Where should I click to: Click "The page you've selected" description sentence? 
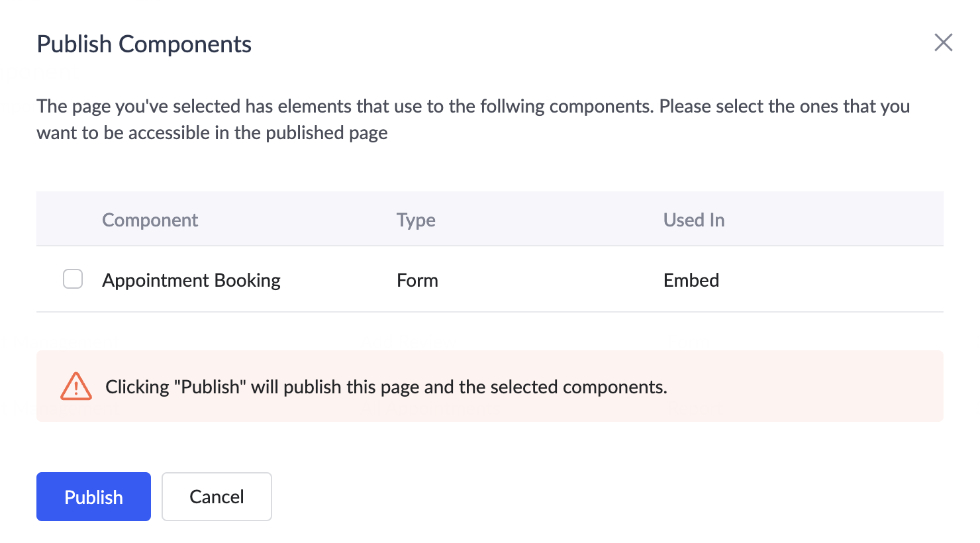coord(265,107)
